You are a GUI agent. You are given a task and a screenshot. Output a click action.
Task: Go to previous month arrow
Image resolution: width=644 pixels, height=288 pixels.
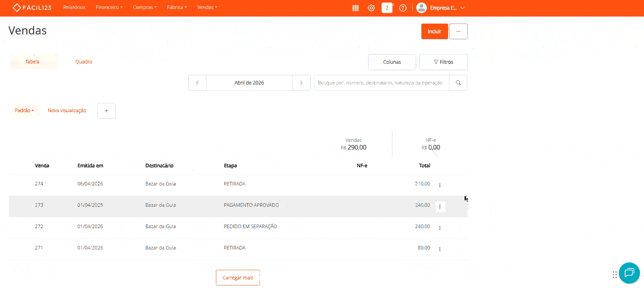[x=197, y=83]
